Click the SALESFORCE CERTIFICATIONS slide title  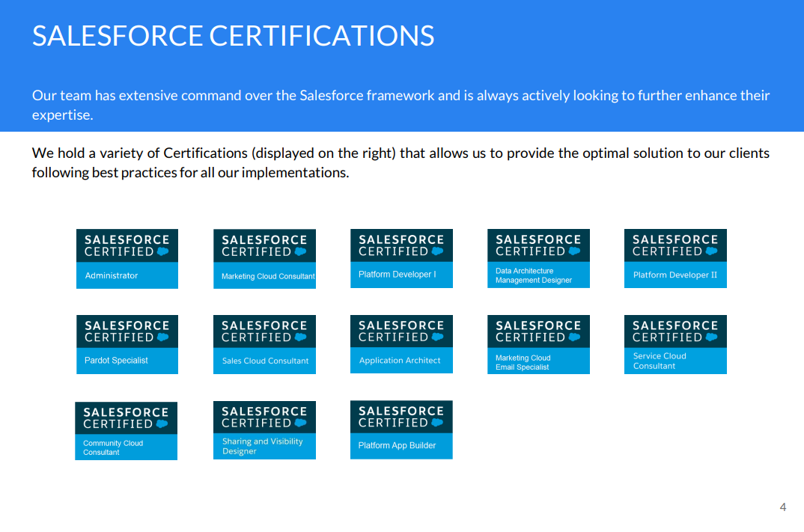234,36
